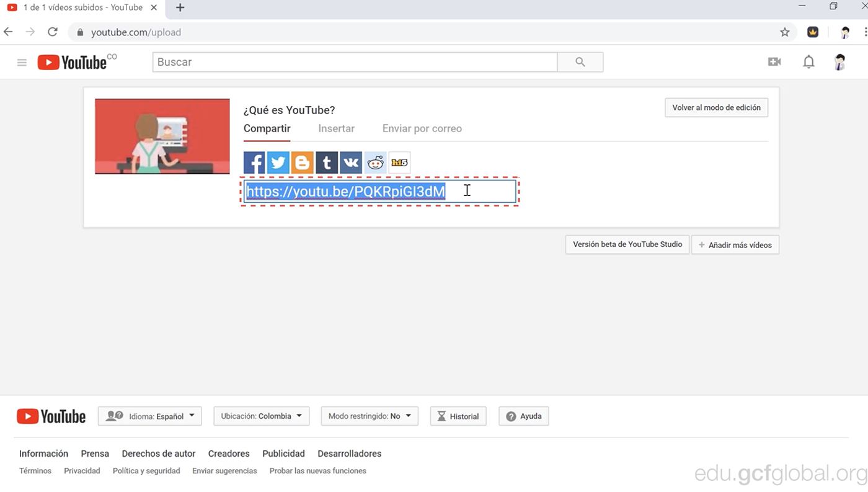
Task: Open the Prensa footer link
Action: coord(95,454)
